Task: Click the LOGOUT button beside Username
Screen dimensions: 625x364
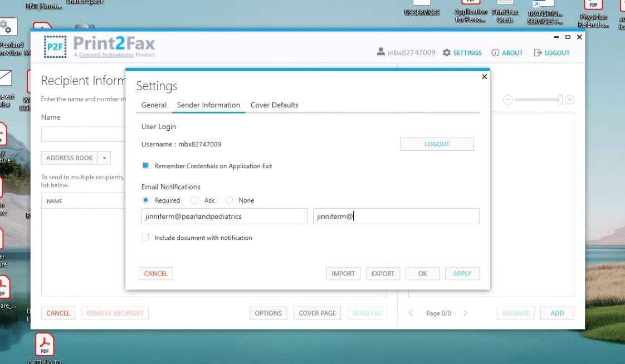Action: click(437, 144)
